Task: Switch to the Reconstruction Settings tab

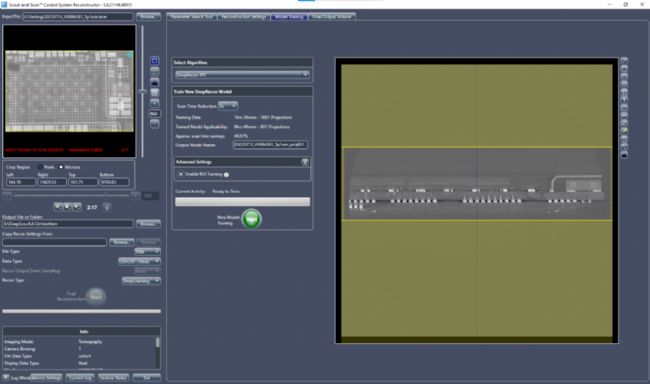Action: coord(244,17)
